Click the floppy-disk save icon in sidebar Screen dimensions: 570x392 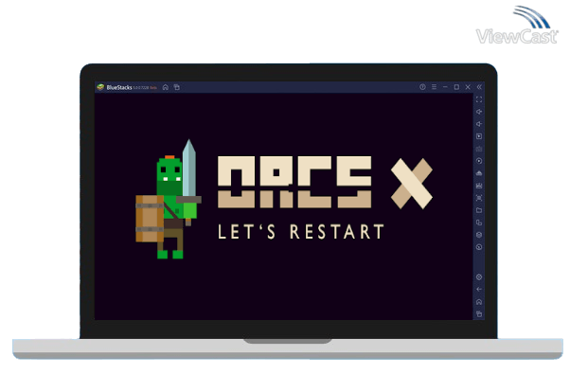[479, 186]
